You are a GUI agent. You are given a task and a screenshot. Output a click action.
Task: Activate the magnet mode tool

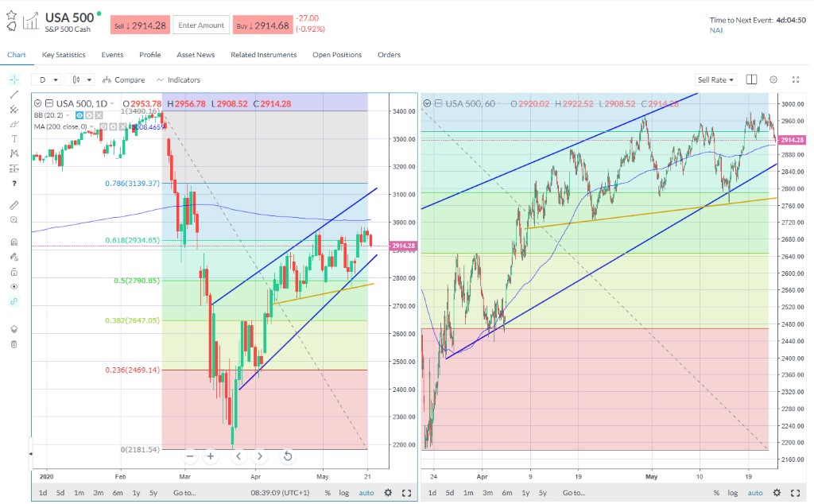14,242
